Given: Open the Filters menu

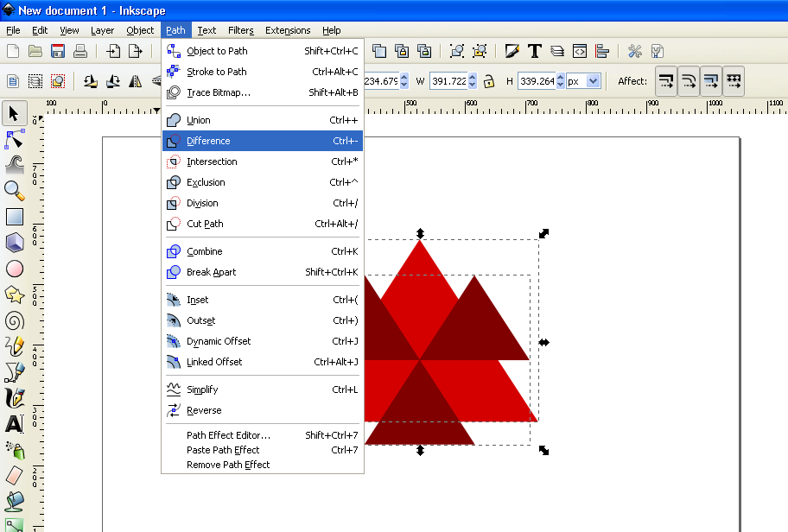Looking at the screenshot, I should pyautogui.click(x=241, y=30).
